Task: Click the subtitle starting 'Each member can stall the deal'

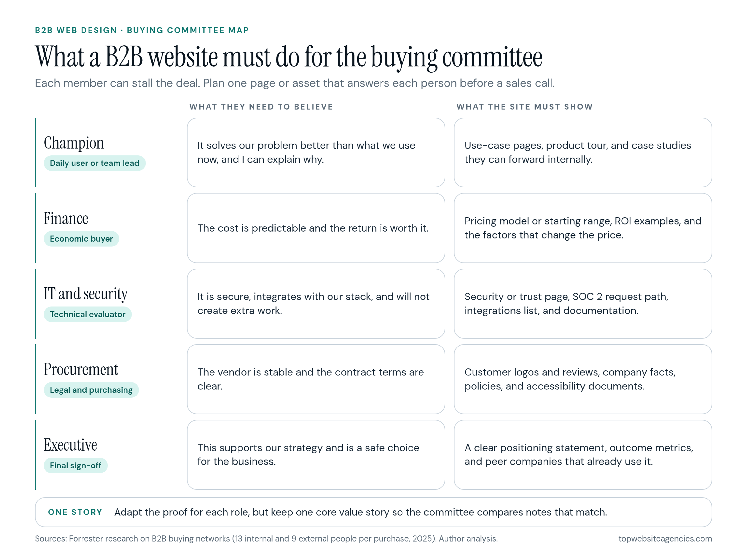Action: 295,83
